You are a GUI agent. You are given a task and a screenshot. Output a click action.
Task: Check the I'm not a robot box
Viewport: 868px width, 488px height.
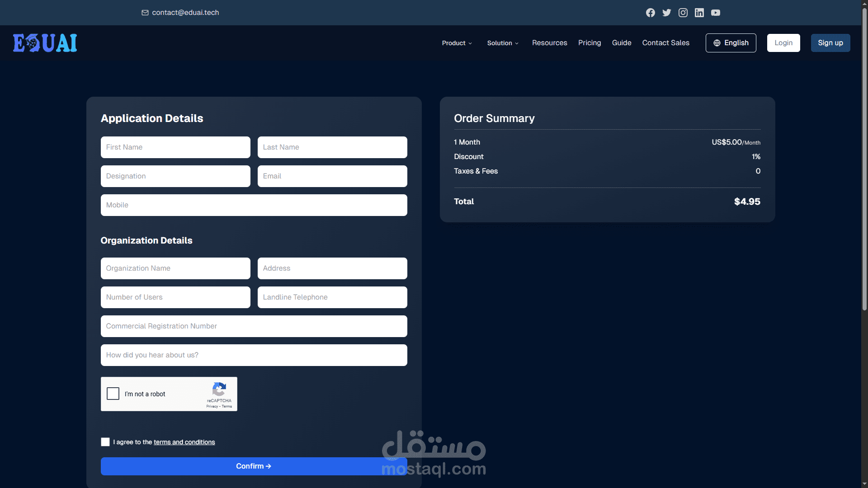[113, 394]
